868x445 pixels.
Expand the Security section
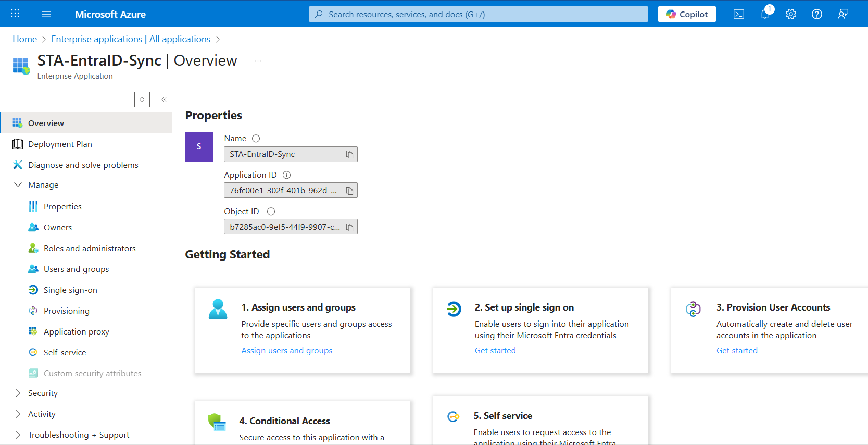[x=18, y=393]
